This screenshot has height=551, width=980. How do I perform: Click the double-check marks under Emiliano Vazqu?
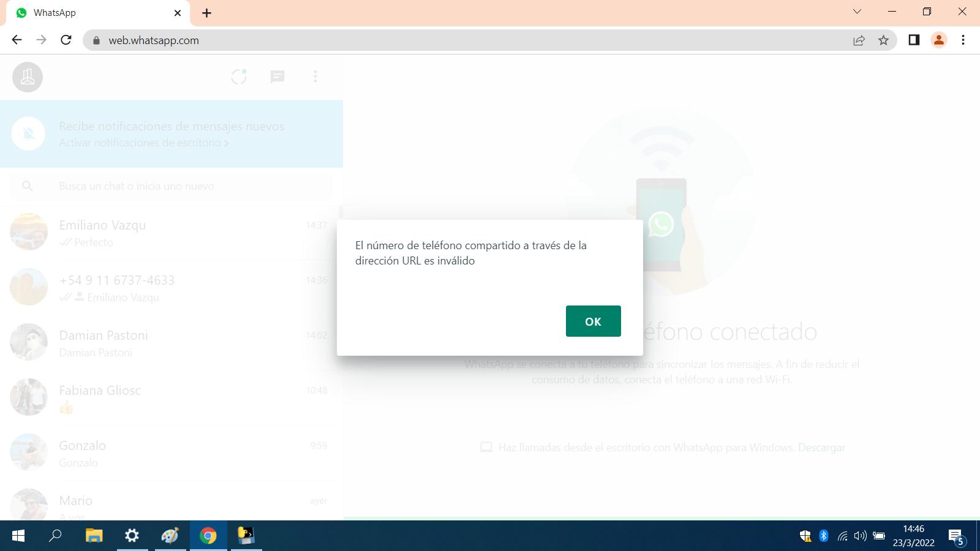point(66,242)
